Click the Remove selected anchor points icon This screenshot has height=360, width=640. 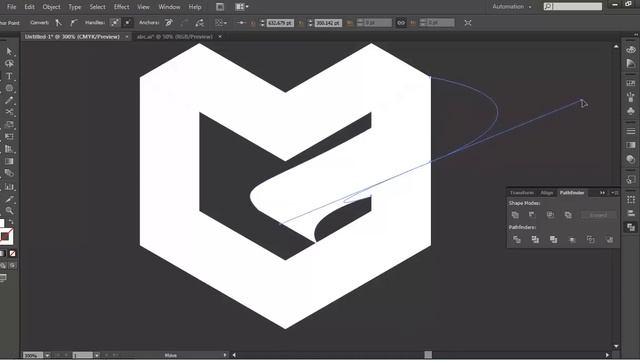tap(169, 23)
